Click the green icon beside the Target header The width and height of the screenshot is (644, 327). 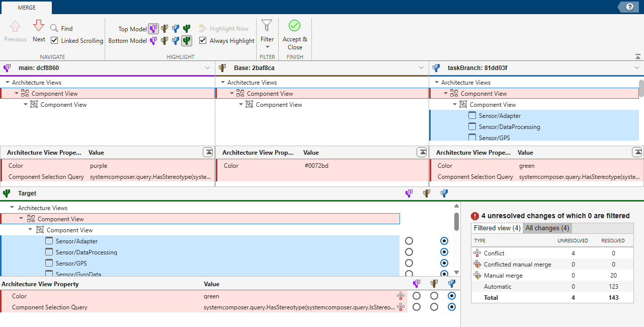click(x=7, y=193)
